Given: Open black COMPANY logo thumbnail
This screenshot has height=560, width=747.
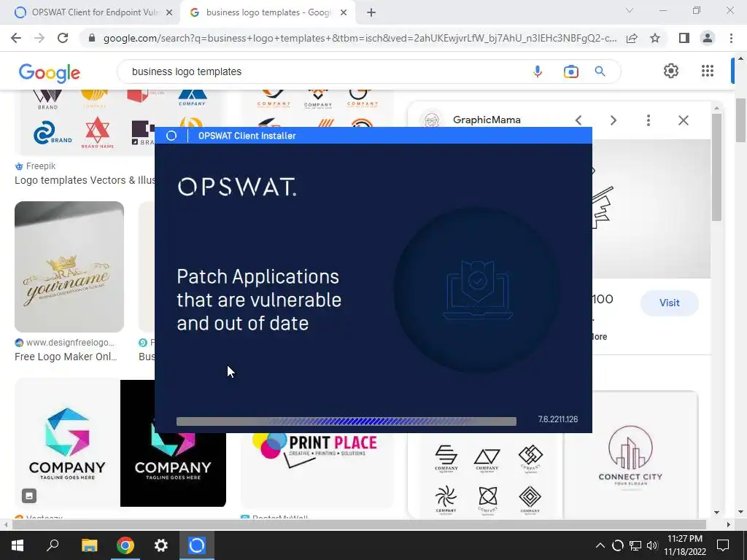Looking at the screenshot, I should click(173, 470).
